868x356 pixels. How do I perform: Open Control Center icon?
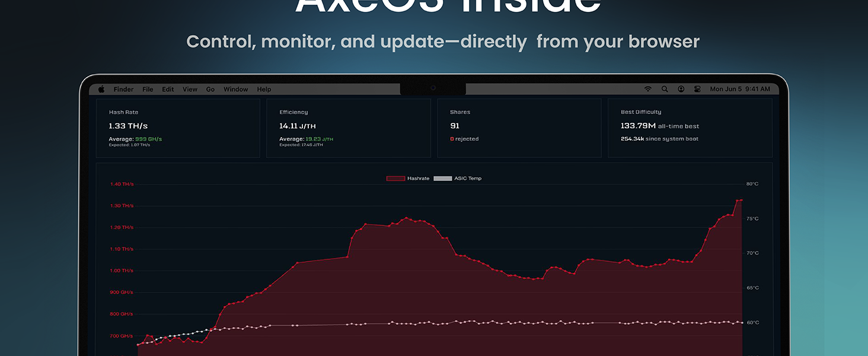click(697, 89)
